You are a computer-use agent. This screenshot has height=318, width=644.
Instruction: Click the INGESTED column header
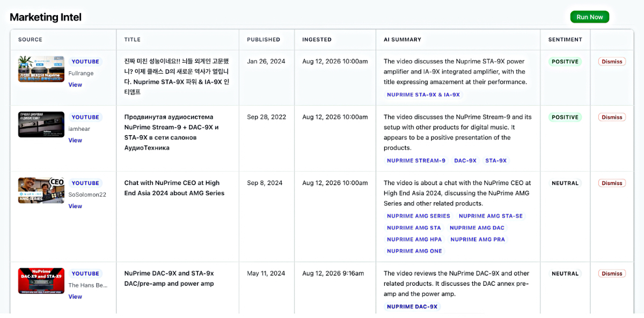(x=317, y=40)
